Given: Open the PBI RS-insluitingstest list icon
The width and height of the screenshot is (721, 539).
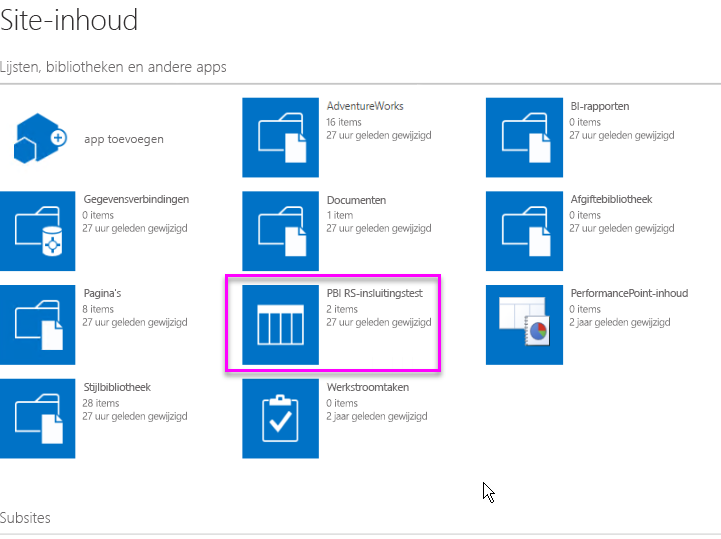Looking at the screenshot, I should coord(280,325).
